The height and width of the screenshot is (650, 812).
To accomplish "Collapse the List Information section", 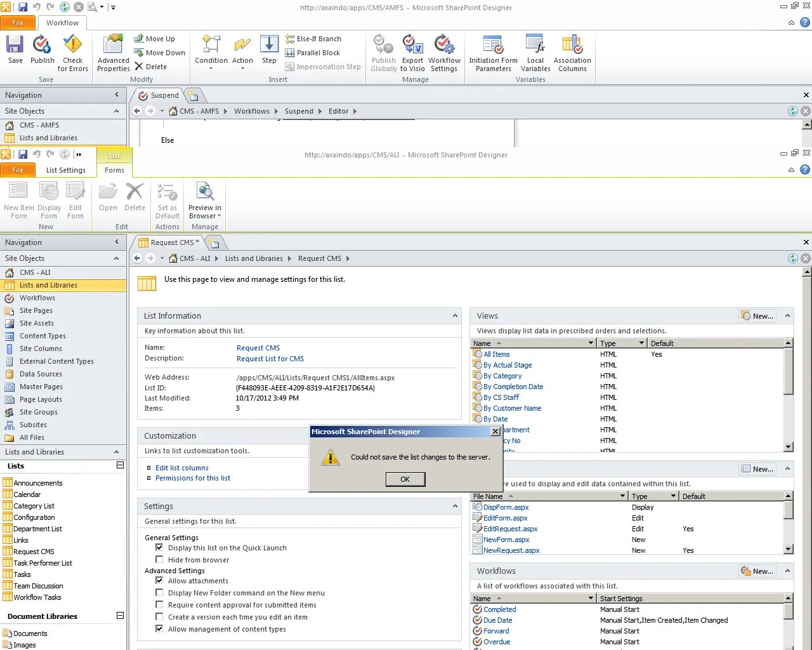I will [x=455, y=315].
